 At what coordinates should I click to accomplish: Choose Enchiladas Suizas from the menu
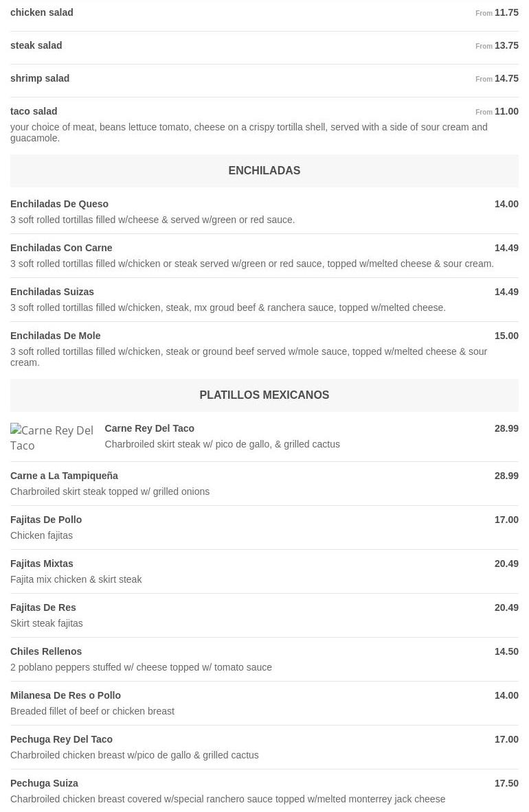[x=52, y=292]
